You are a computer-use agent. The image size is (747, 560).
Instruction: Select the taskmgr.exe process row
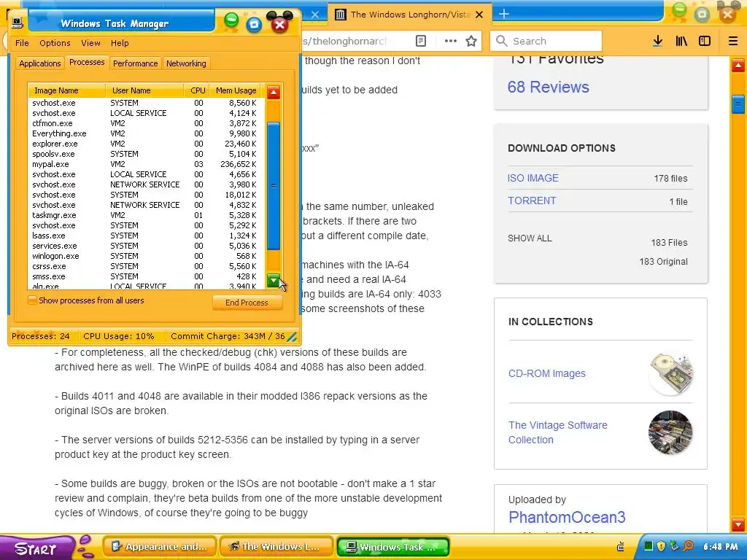(x=145, y=215)
